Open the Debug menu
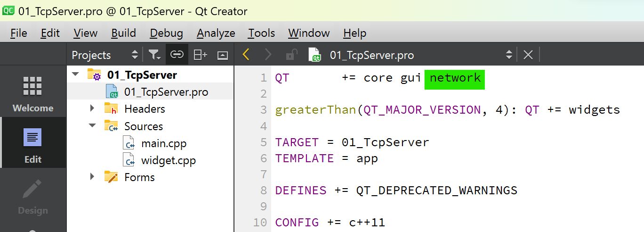The width and height of the screenshot is (644, 232). pos(166,33)
